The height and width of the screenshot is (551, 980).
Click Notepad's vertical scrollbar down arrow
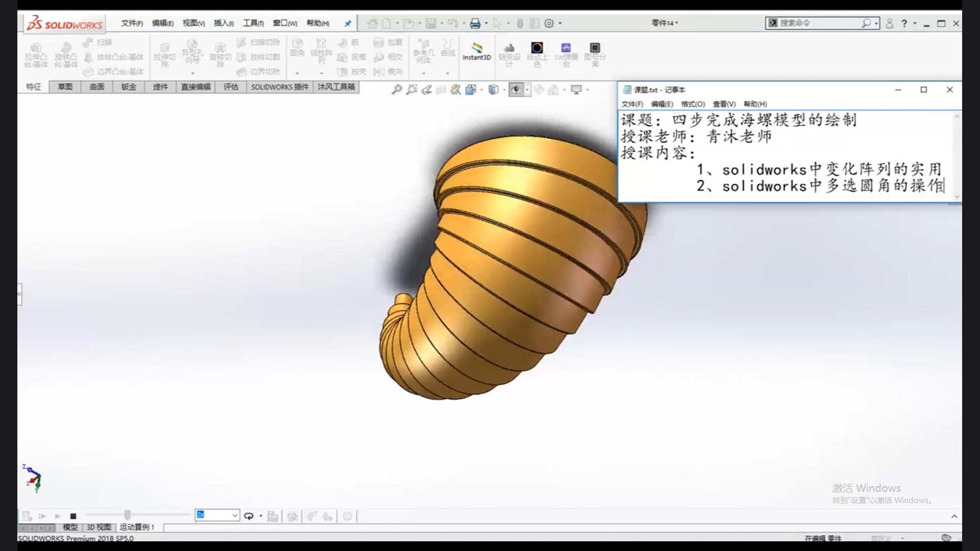tap(957, 197)
